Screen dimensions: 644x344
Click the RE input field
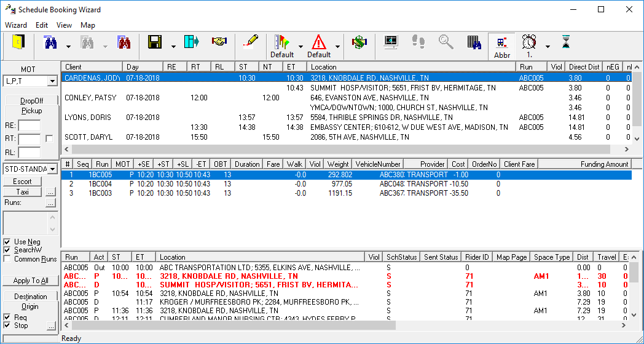pyautogui.click(x=29, y=126)
